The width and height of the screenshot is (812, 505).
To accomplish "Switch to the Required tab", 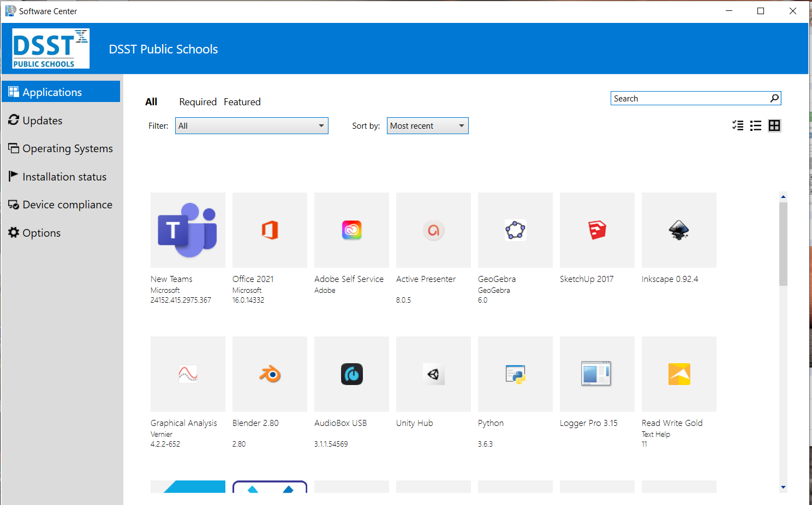I will 198,102.
